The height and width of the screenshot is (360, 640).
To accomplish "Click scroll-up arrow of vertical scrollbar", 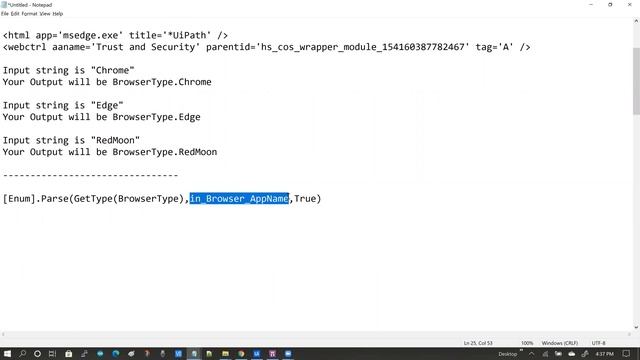I will point(636,21).
